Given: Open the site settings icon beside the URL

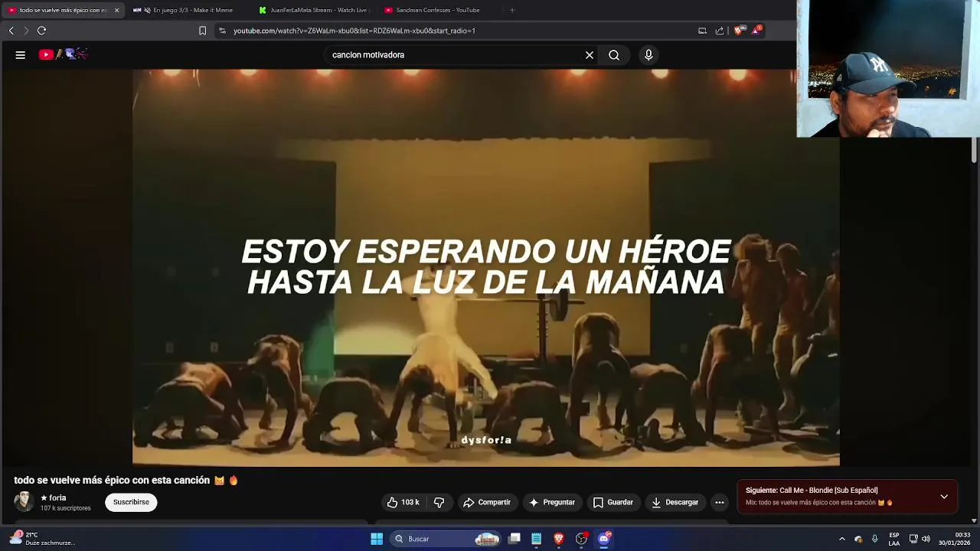Looking at the screenshot, I should [222, 31].
